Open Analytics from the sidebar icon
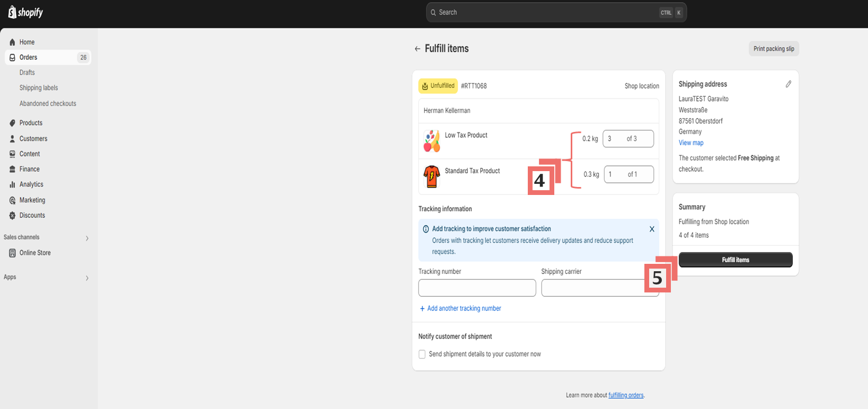The height and width of the screenshot is (409, 868). tap(12, 185)
